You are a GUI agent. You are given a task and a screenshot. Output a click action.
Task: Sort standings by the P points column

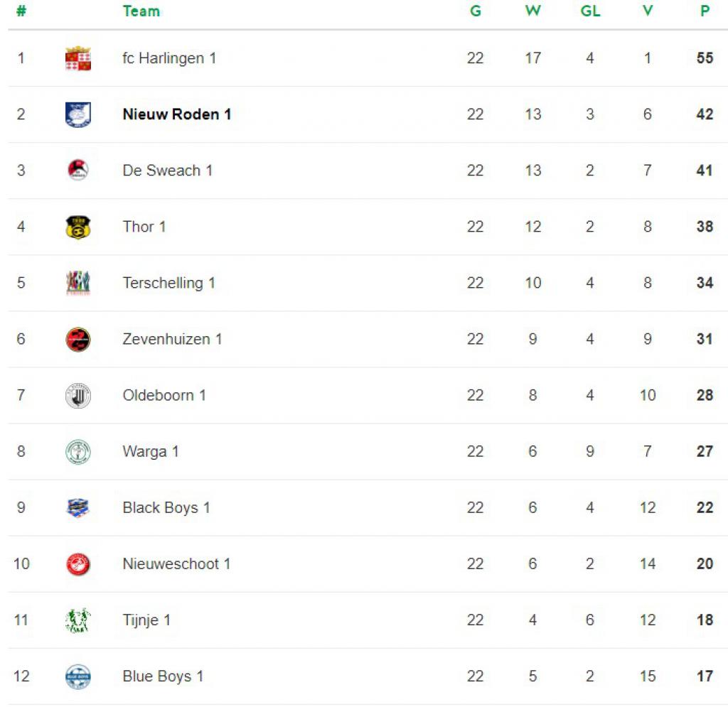[x=705, y=11]
